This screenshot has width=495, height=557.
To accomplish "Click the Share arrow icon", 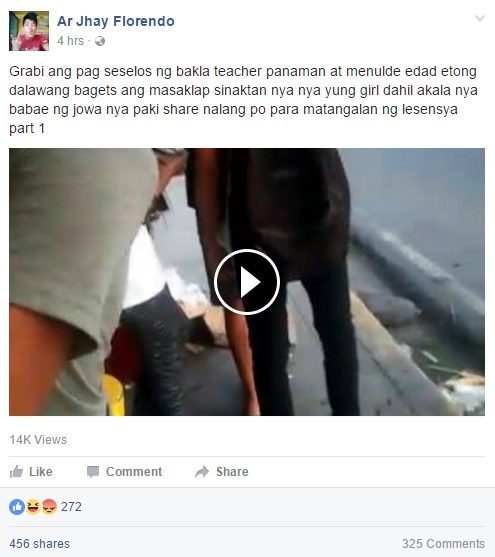I will click(202, 472).
